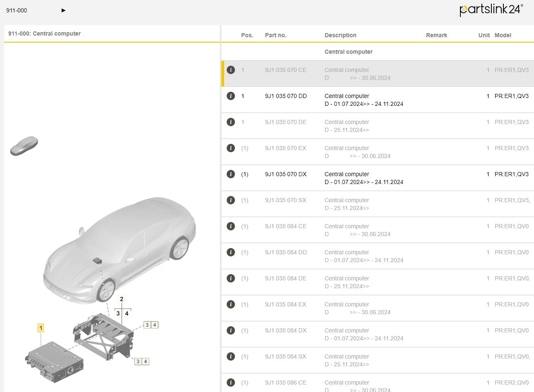Click the Remark column header
The height and width of the screenshot is (392, 534).
pos(436,35)
